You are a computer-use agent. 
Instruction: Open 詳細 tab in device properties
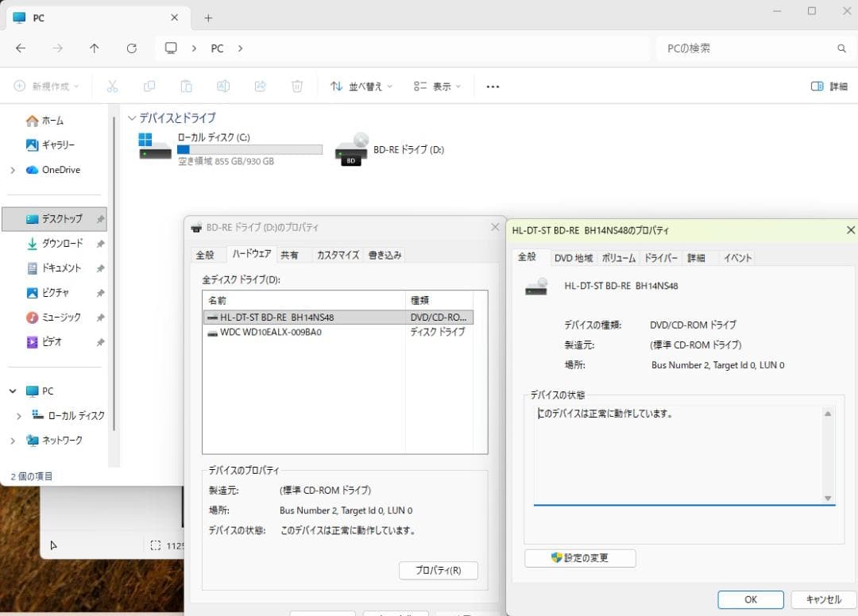point(696,258)
